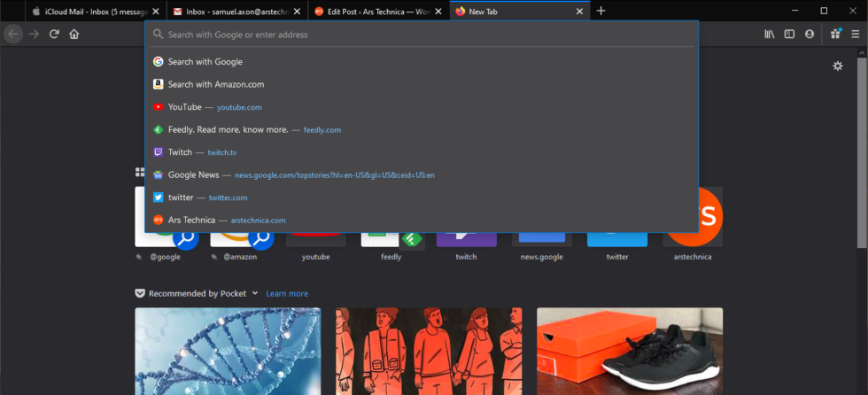Open the Library icon in toolbar
868x395 pixels.
pos(770,35)
